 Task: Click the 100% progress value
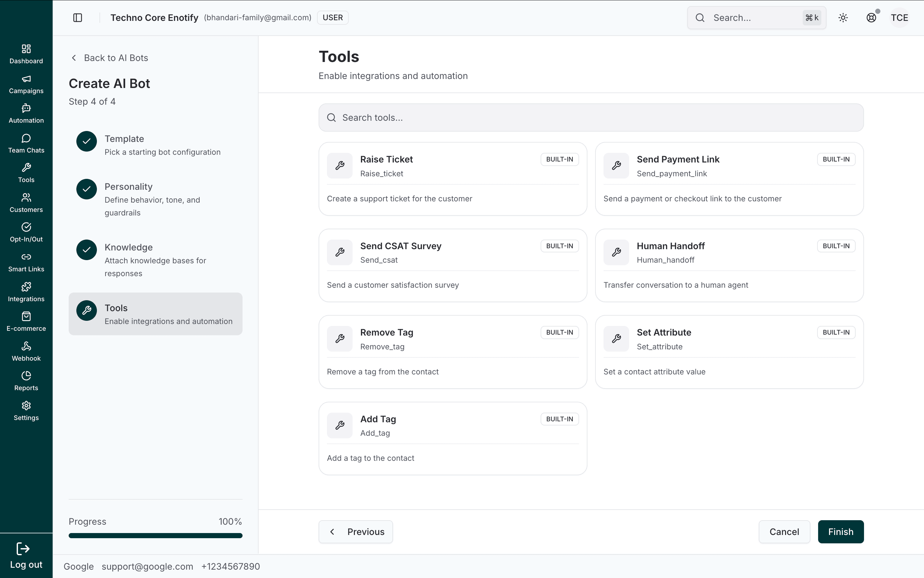click(230, 522)
